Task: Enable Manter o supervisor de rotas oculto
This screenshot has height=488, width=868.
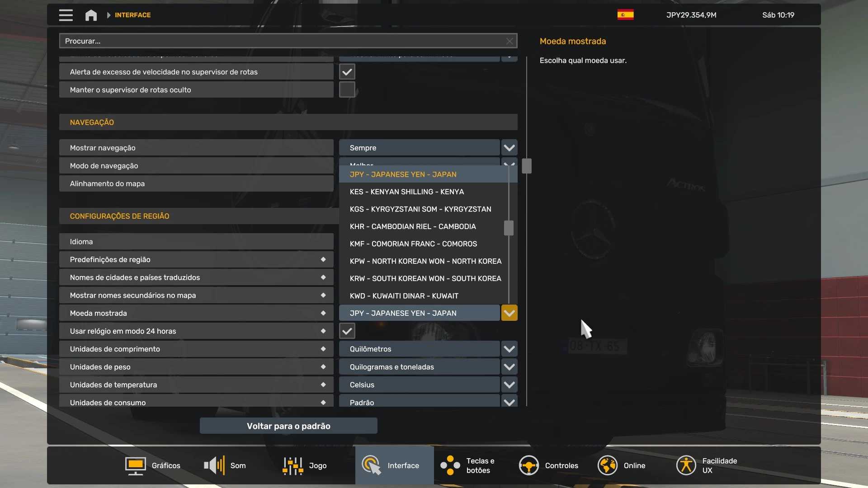Action: (347, 89)
